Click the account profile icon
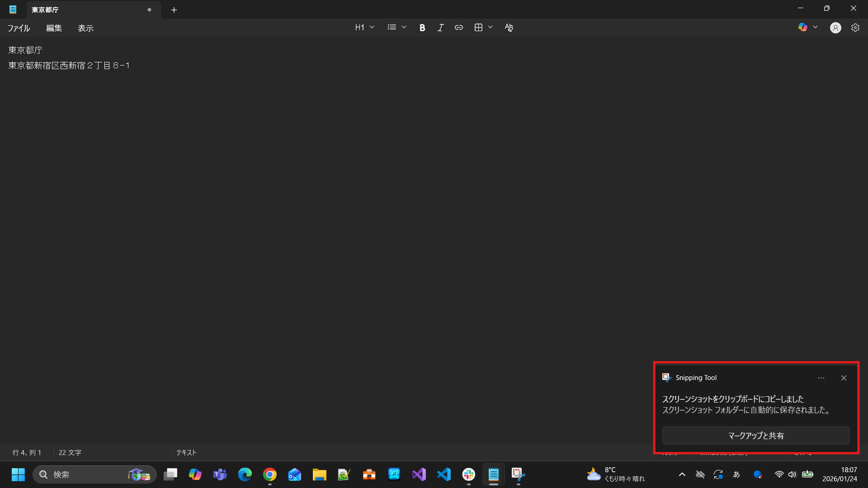868x488 pixels. point(835,28)
